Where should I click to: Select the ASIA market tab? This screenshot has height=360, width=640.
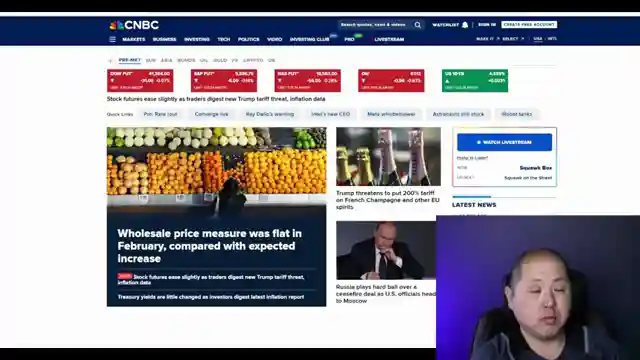pos(166,60)
